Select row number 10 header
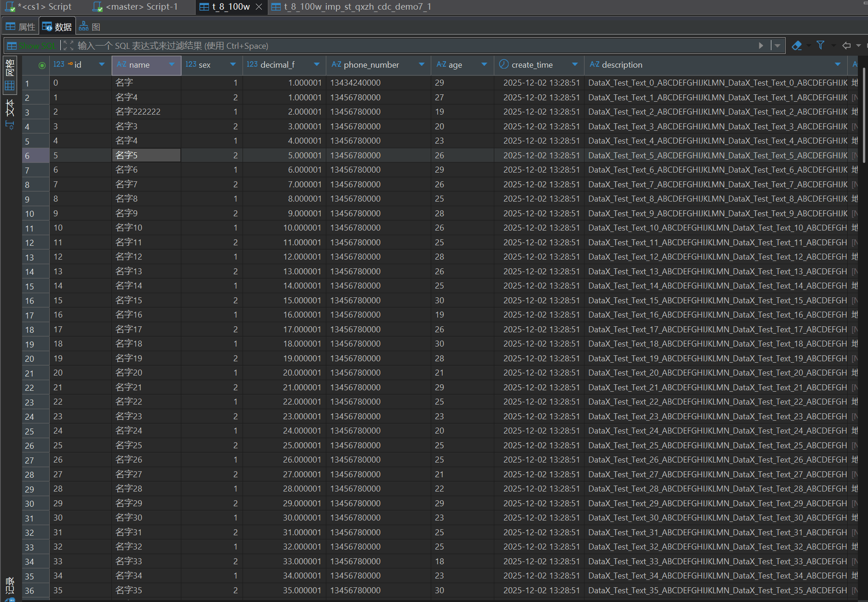This screenshot has height=602, width=868. (35, 214)
